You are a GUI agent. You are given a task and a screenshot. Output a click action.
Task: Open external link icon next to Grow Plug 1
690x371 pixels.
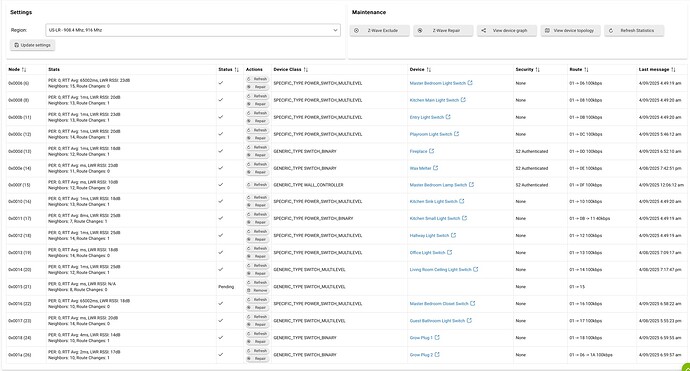pyautogui.click(x=437, y=338)
